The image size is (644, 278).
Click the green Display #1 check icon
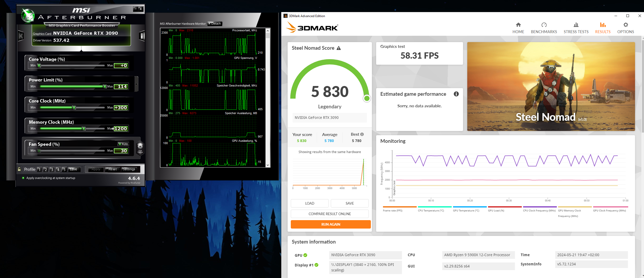point(316,265)
